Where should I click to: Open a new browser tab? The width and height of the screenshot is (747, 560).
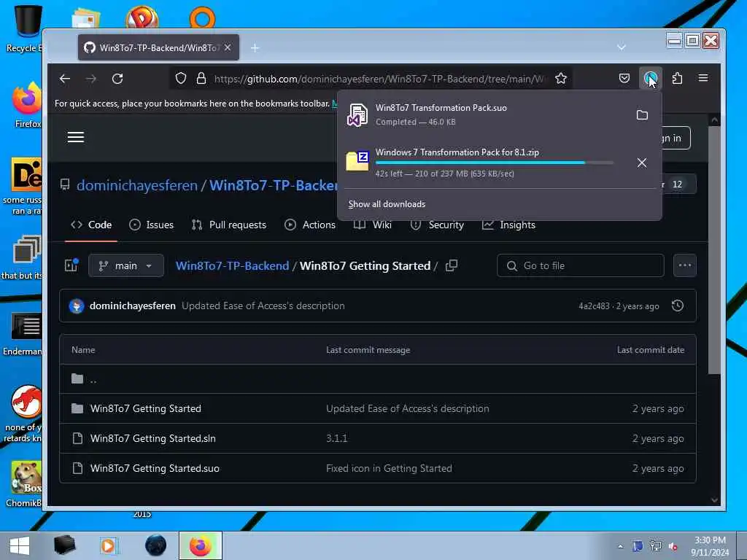click(x=255, y=47)
